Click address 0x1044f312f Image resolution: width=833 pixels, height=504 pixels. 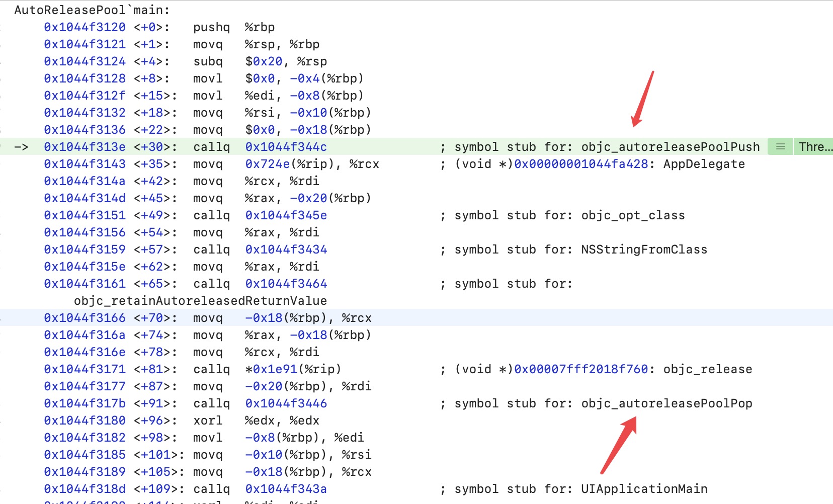85,96
